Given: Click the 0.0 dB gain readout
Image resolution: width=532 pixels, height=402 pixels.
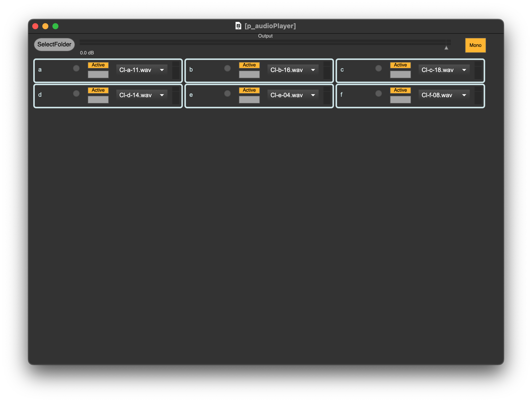Looking at the screenshot, I should (87, 53).
